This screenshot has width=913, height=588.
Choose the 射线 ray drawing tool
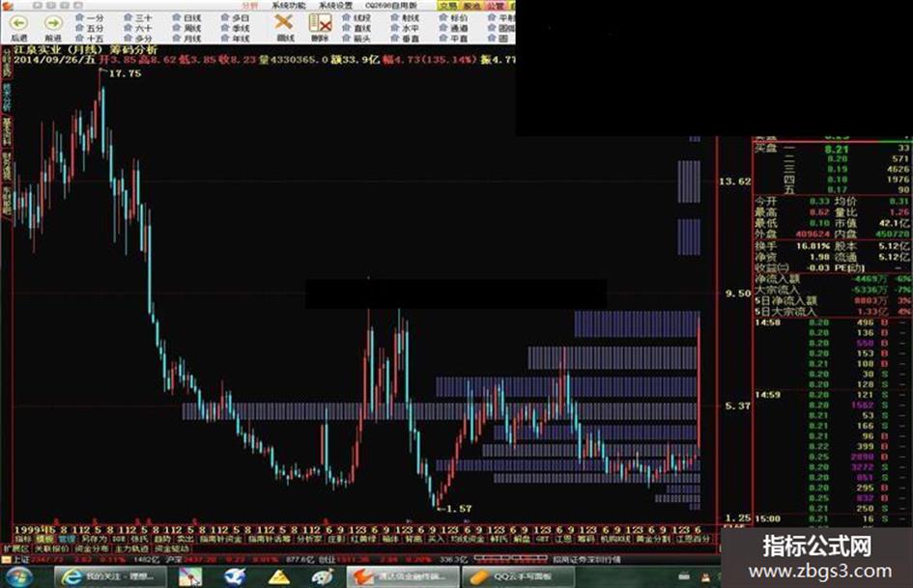coord(405,18)
